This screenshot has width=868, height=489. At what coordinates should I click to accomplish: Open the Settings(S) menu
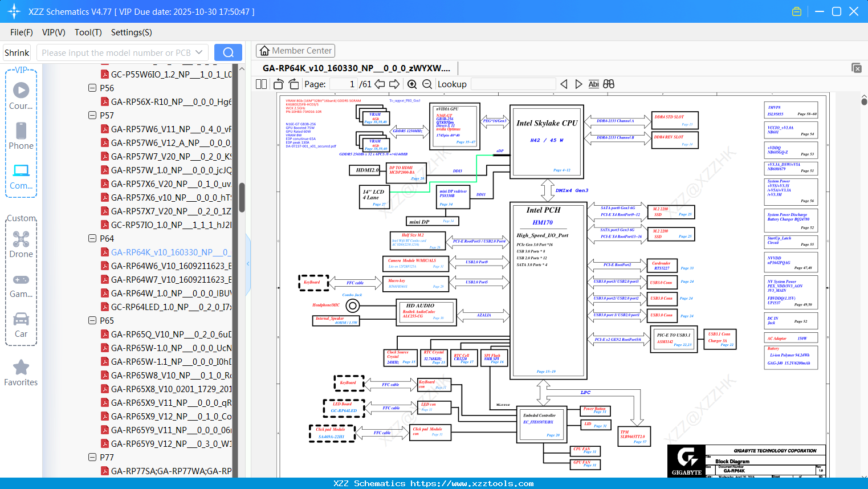point(131,32)
